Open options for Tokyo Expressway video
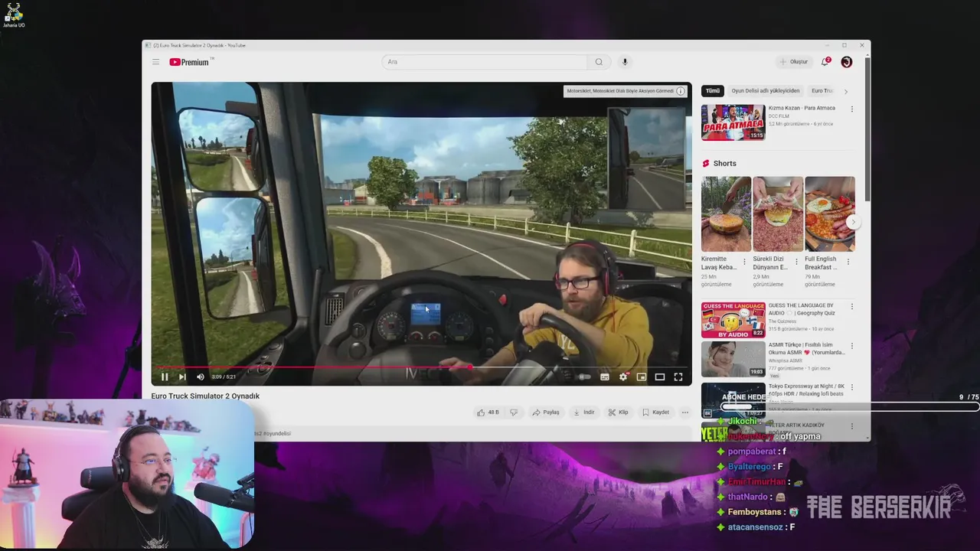 (852, 387)
